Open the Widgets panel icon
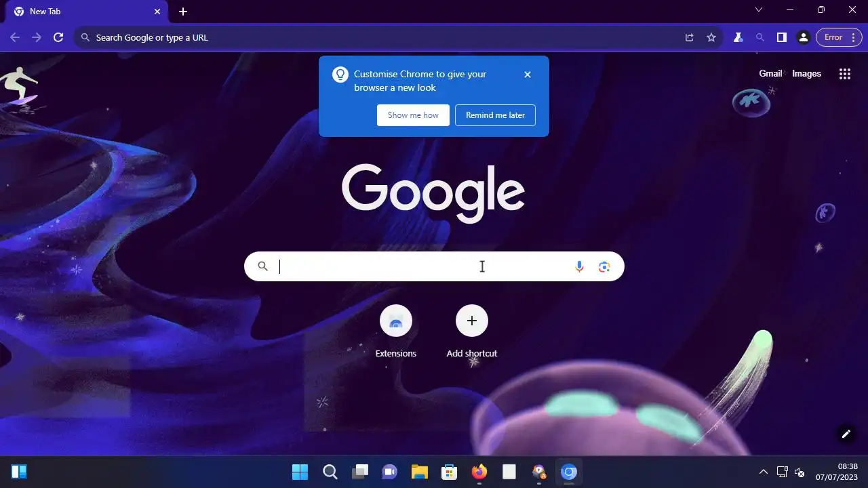This screenshot has height=488, width=868. (19, 472)
